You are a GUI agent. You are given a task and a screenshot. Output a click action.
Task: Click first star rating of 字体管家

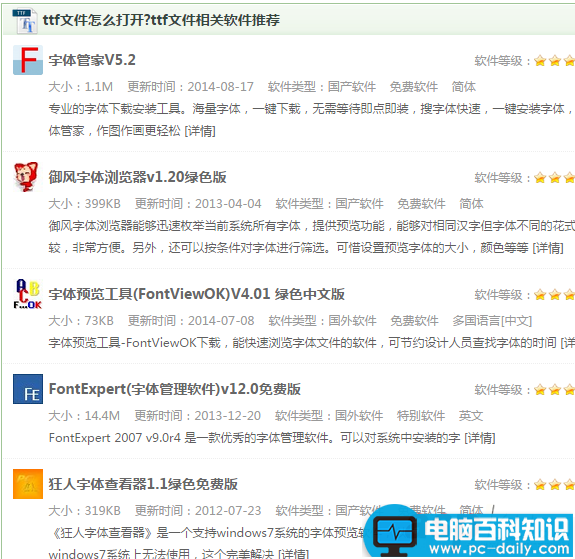[x=540, y=61]
